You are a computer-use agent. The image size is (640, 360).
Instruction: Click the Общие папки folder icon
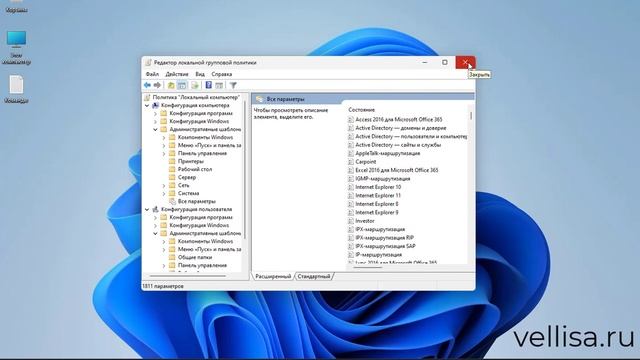point(172,257)
